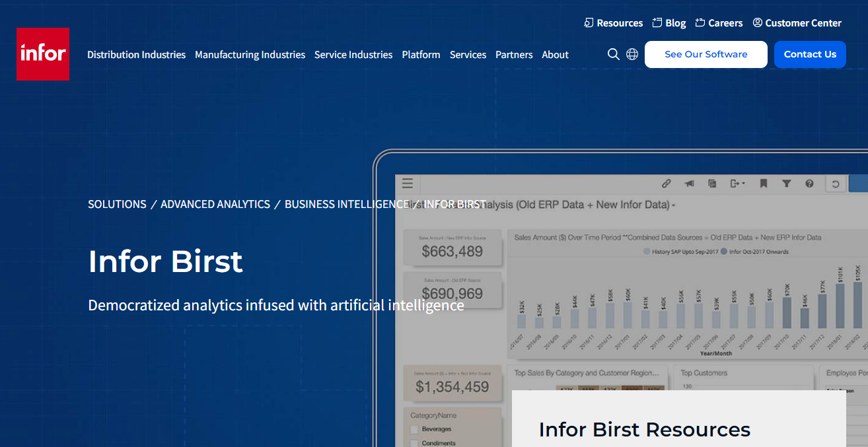Go to Resources link
Viewport: 868px width, 447px height.
pos(614,23)
